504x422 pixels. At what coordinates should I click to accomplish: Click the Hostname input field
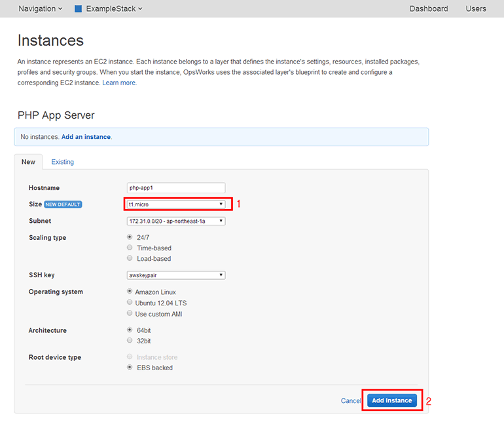pyautogui.click(x=175, y=188)
